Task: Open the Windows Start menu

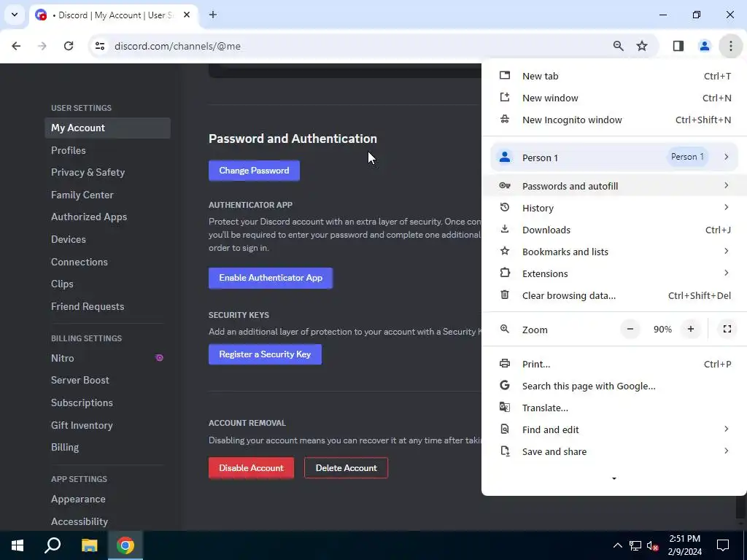Action: (x=18, y=545)
